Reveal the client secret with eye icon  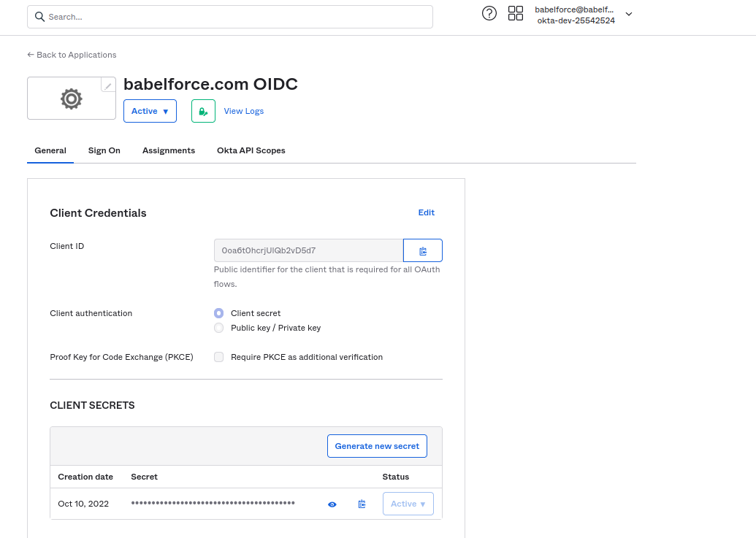point(332,504)
